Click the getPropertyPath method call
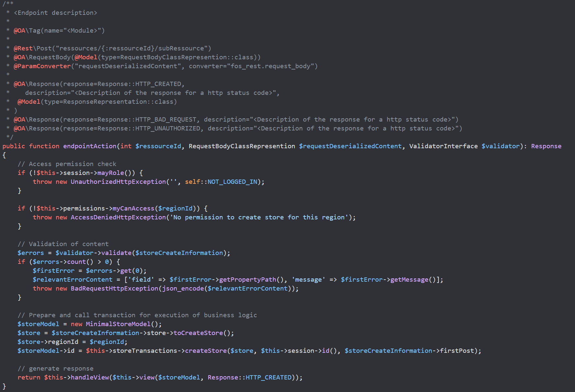575x392 pixels. 247,280
